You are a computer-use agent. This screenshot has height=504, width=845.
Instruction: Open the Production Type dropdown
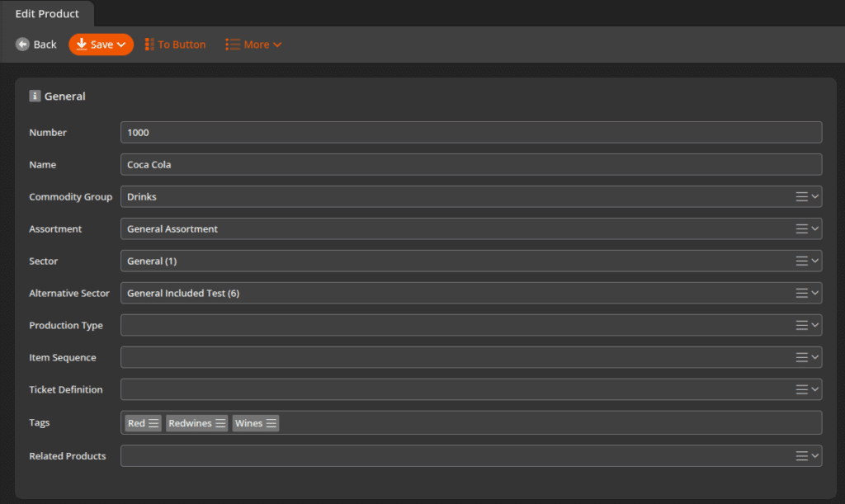(815, 325)
